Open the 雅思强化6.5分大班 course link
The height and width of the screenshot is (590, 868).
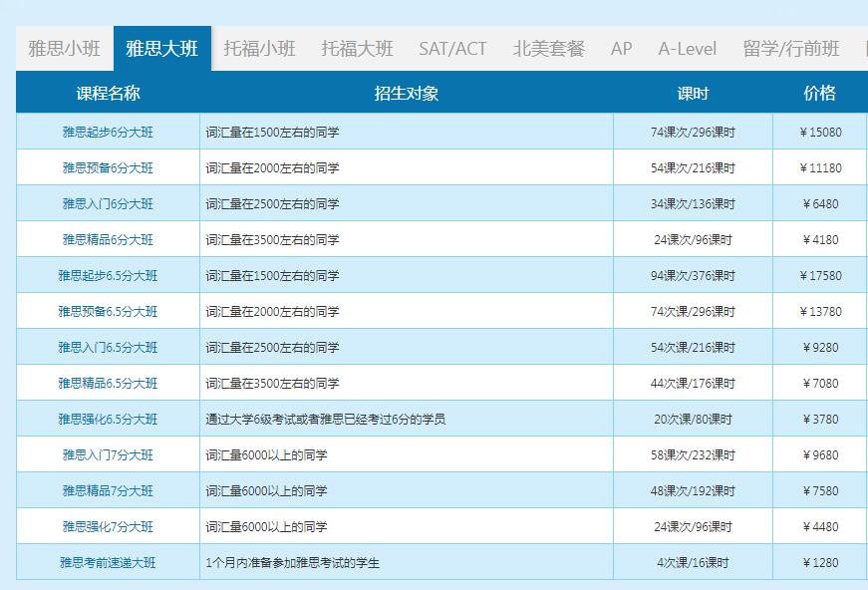point(108,419)
